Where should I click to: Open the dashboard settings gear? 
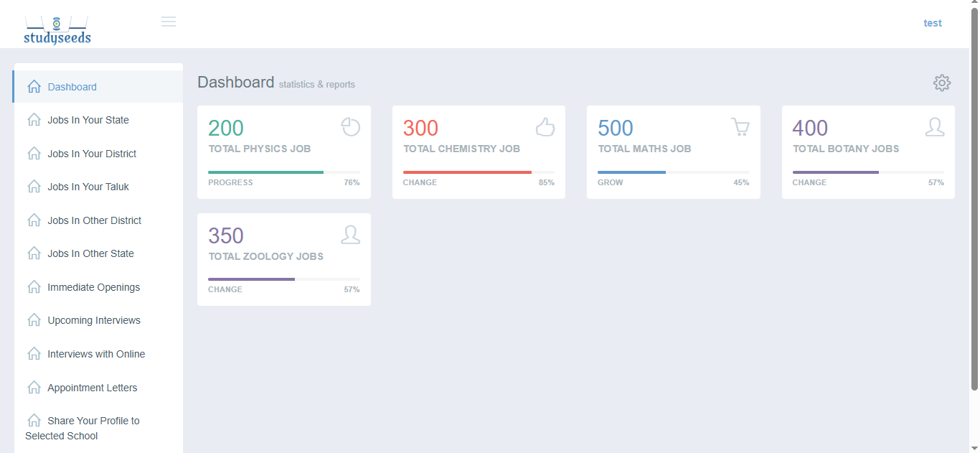tap(941, 83)
